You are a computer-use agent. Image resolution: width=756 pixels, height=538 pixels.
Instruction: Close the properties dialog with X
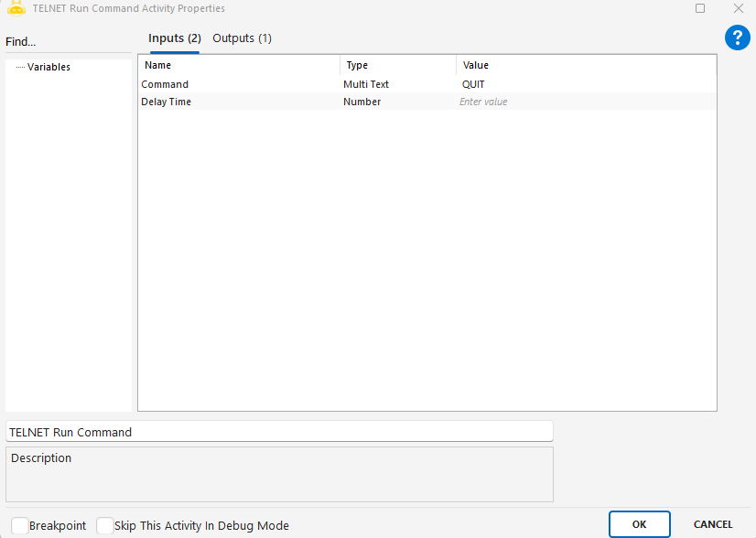coord(738,8)
